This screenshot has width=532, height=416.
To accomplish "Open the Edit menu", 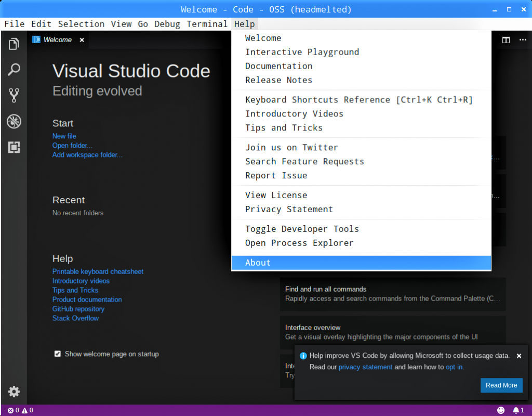I will [x=41, y=24].
